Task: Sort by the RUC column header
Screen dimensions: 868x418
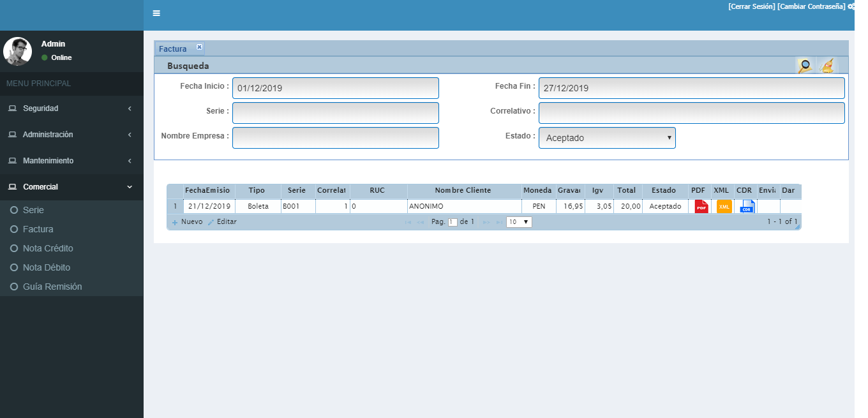Action: 378,190
